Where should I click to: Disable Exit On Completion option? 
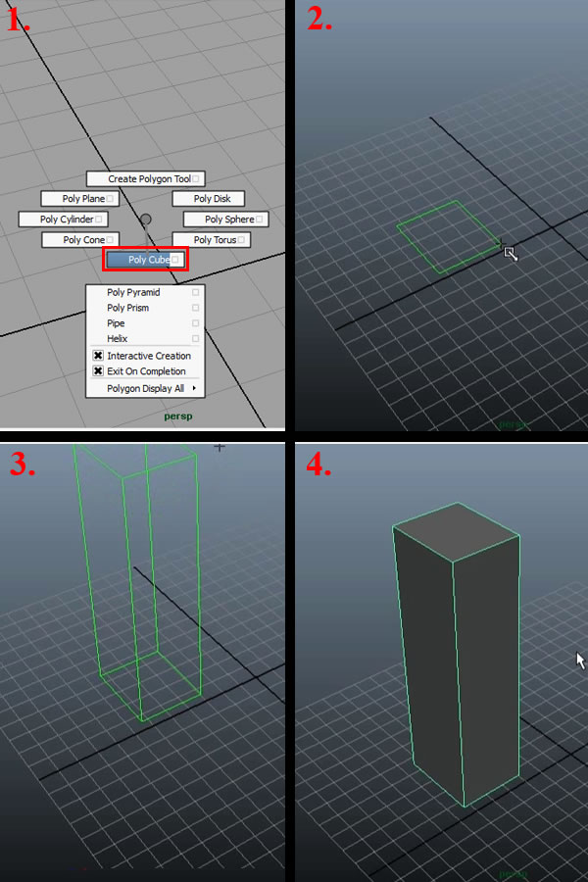98,371
